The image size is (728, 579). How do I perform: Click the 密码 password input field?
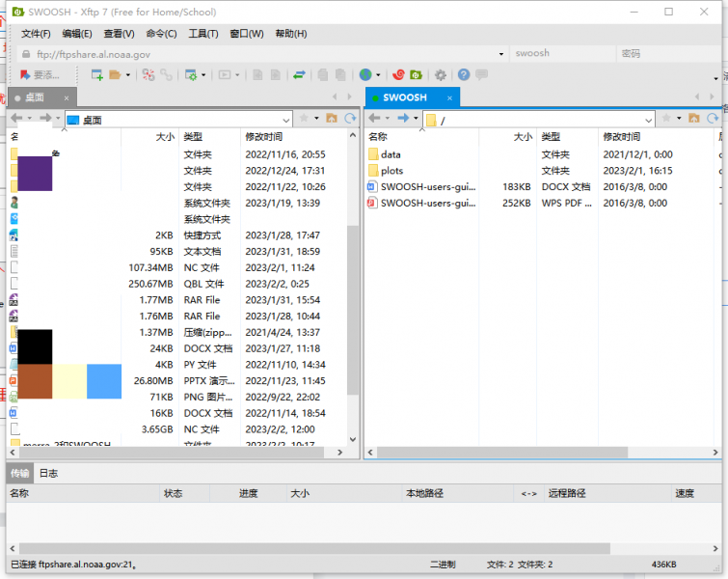click(x=665, y=54)
